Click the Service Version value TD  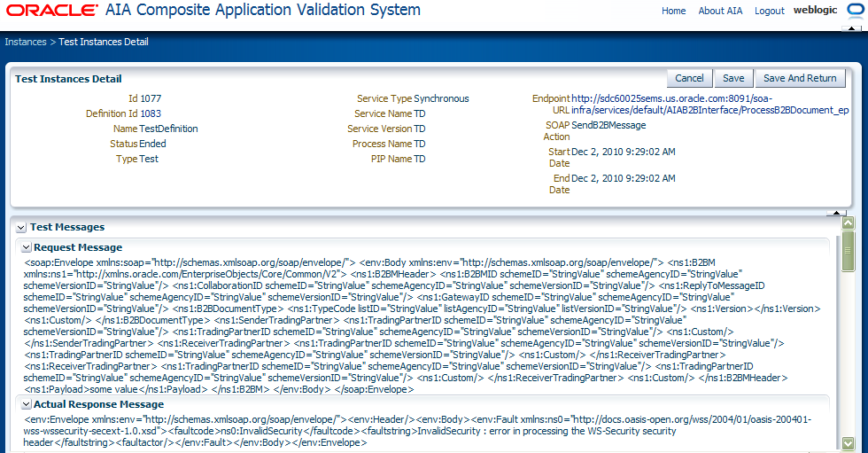(x=419, y=129)
